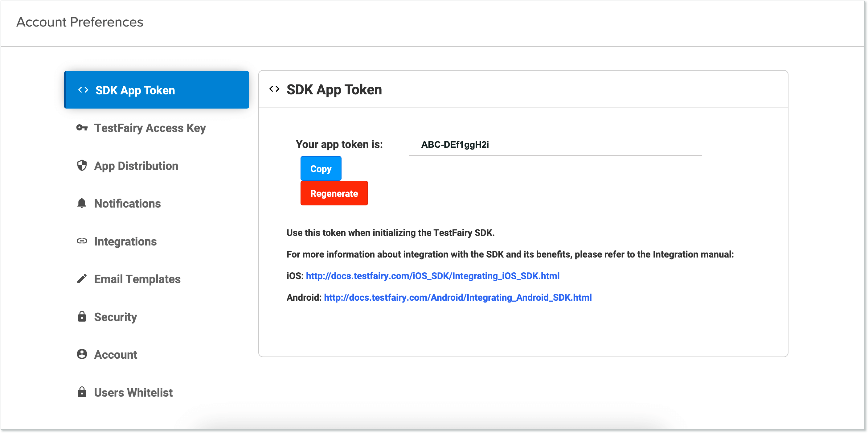868x433 pixels.
Task: Click the pencil icon next to Email Templates
Action: pos(82,279)
